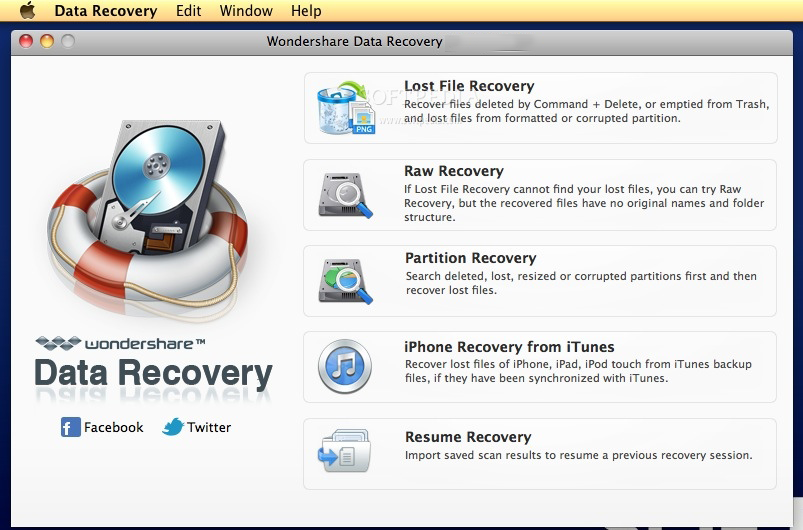
Task: Close the window with red button
Action: 26,41
